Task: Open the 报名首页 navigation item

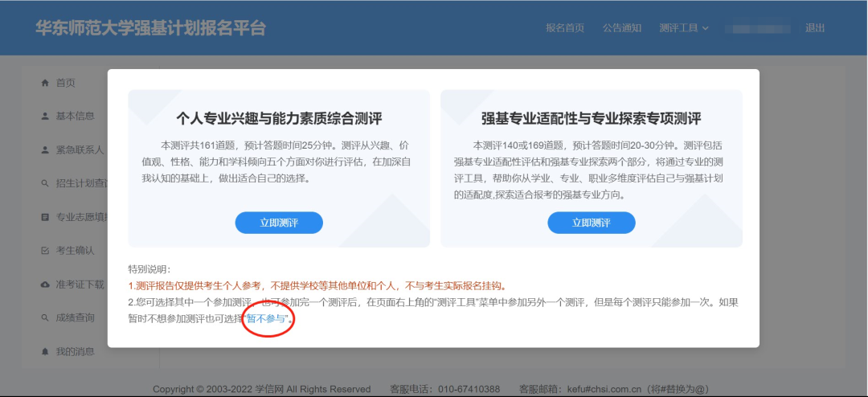Action: click(565, 28)
